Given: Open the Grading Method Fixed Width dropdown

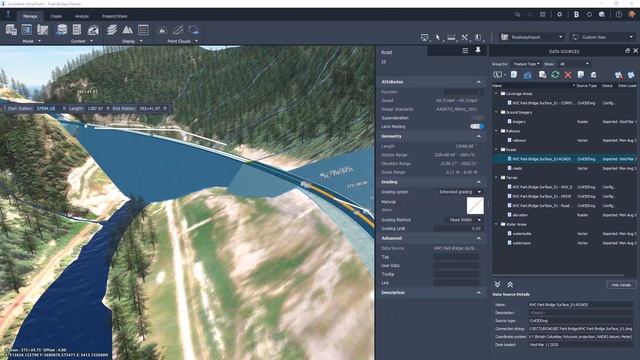Looking at the screenshot, I should (x=463, y=220).
